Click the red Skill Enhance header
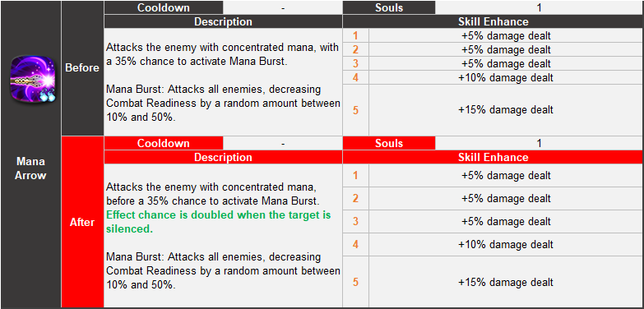Viewport: 644px width, 309px height. pyautogui.click(x=493, y=157)
